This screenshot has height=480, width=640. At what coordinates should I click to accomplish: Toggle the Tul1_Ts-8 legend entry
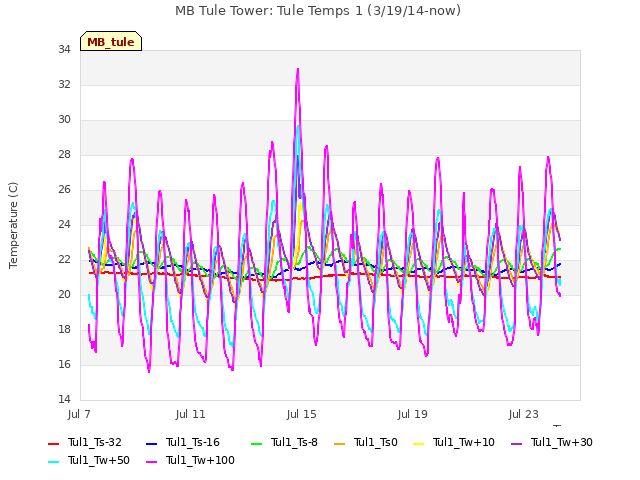point(284,442)
